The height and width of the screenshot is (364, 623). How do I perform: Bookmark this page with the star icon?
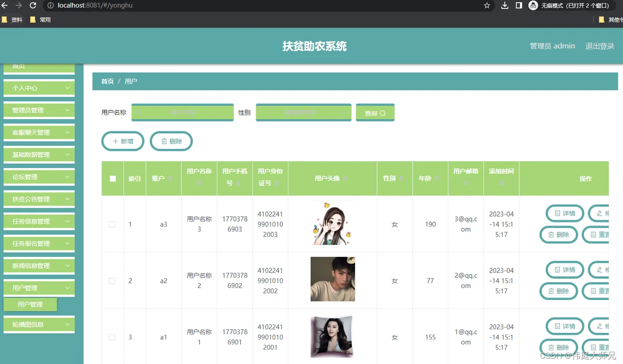487,5
